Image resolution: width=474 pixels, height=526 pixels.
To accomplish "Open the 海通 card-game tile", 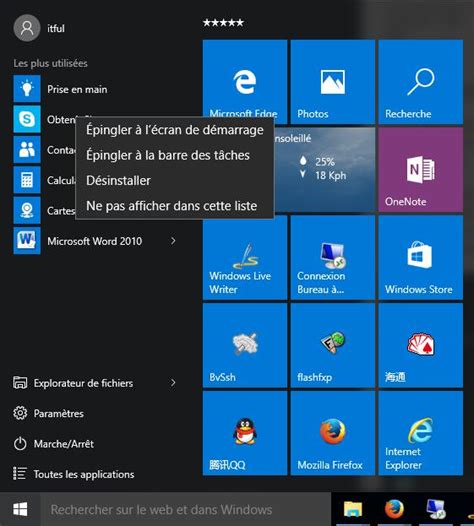I will (x=421, y=345).
